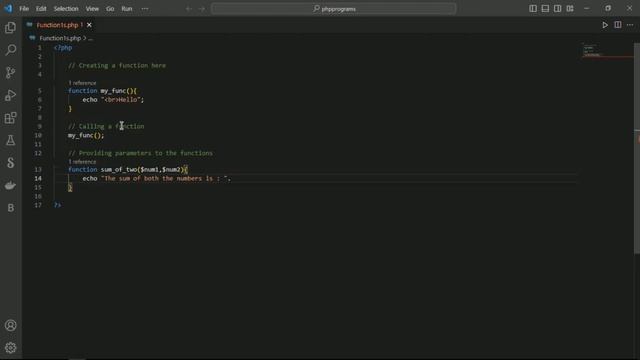Go back with the navigation arrow
Viewport: 640px width, 360px height.
pyautogui.click(x=189, y=9)
